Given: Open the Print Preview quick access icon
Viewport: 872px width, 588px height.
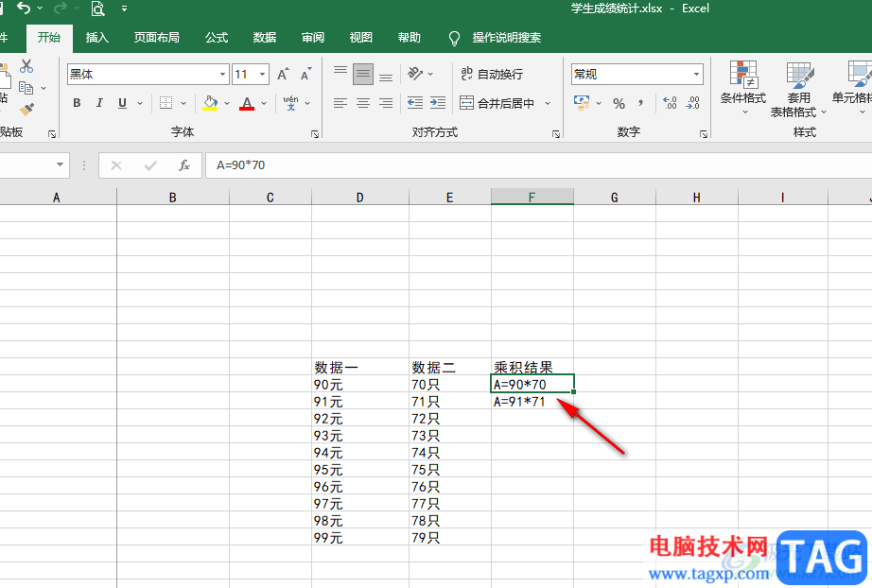Looking at the screenshot, I should point(97,9).
